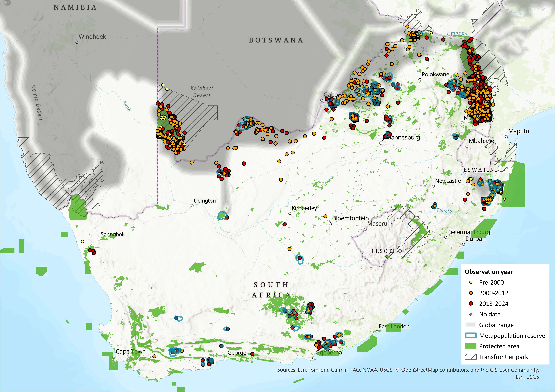Click the Windhoek city marker circle
555x392 pixels.
click(x=77, y=42)
